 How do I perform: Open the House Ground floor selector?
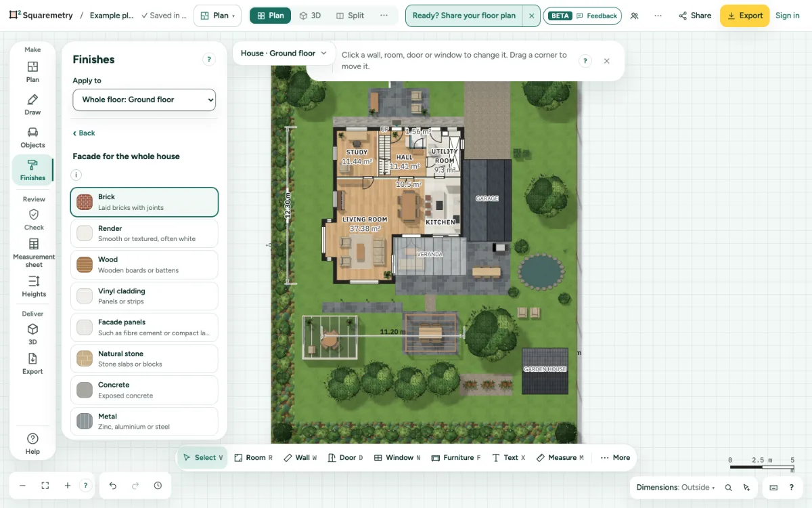284,53
